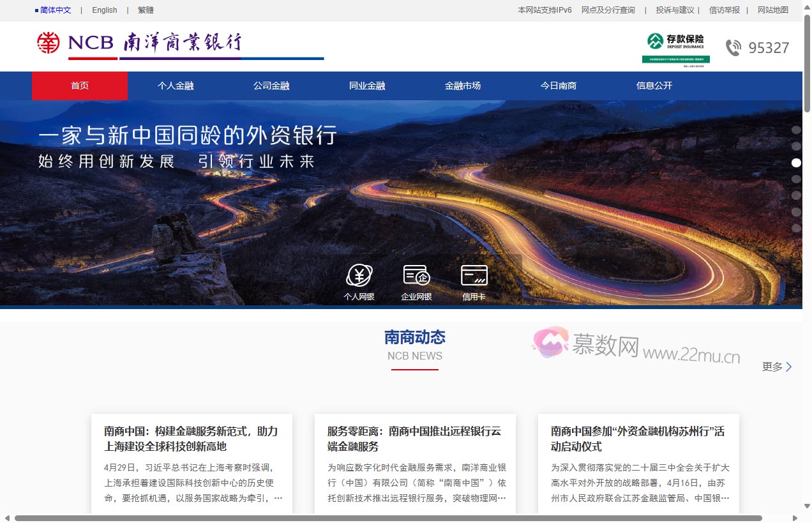This screenshot has width=812, height=523.
Task: Switch to 繁體 traditional Chinese version
Action: tap(145, 10)
